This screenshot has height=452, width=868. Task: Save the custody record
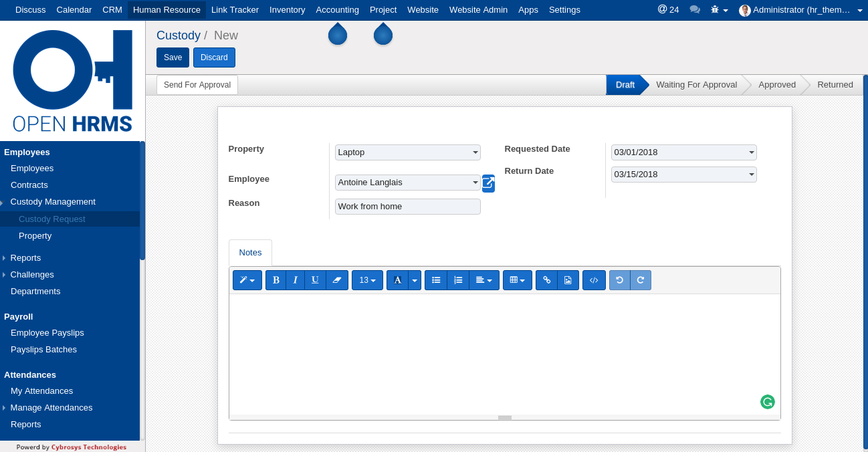coord(173,58)
